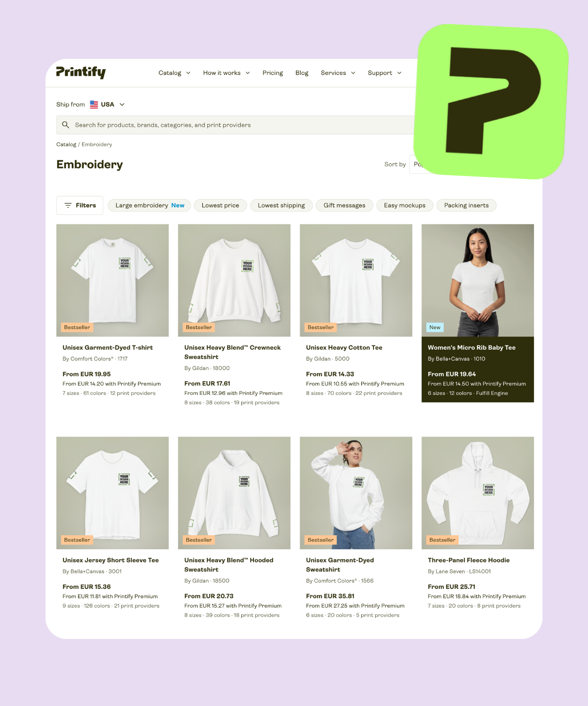Toggle the Packing inserts filter chip
588x706 pixels.
click(x=466, y=205)
